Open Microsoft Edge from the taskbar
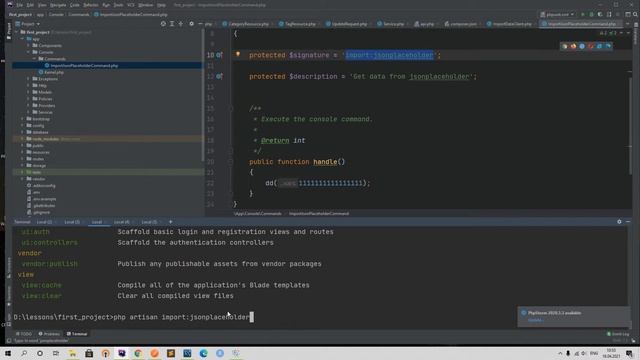This screenshot has width=640, height=360. tap(204, 353)
